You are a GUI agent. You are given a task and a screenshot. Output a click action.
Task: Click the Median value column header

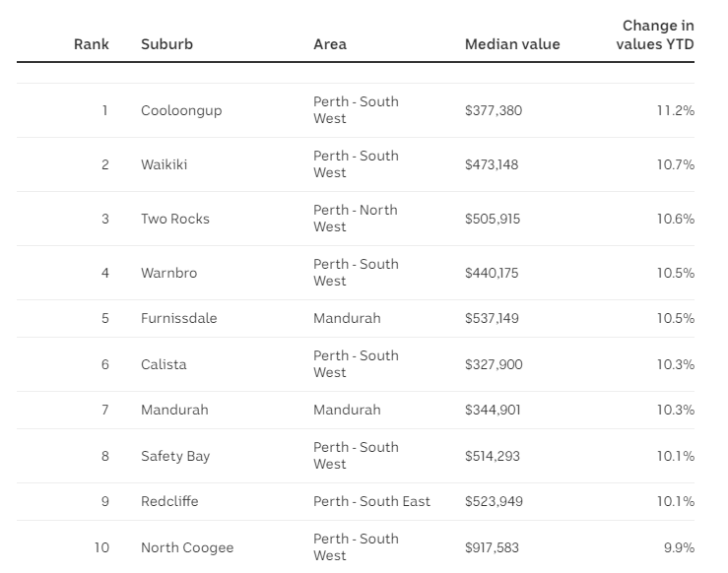512,44
